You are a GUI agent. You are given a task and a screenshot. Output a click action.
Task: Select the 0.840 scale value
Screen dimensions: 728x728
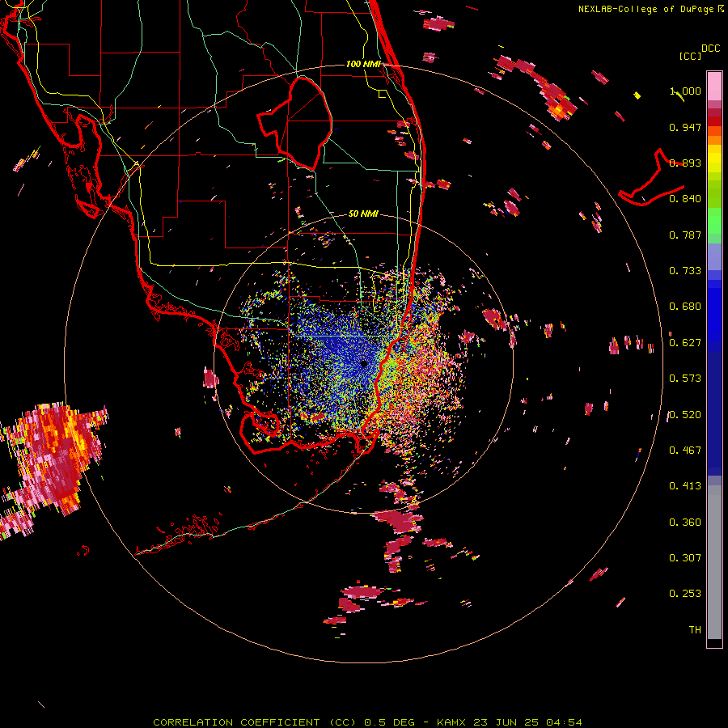685,199
